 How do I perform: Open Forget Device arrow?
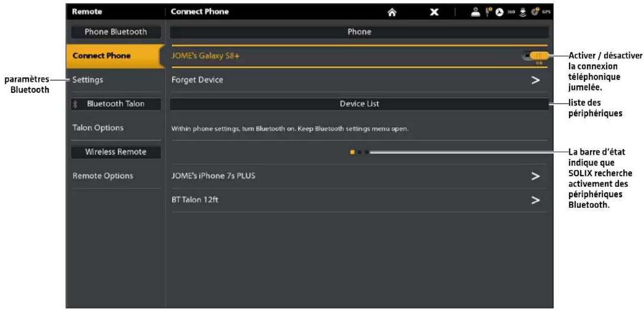coord(536,80)
